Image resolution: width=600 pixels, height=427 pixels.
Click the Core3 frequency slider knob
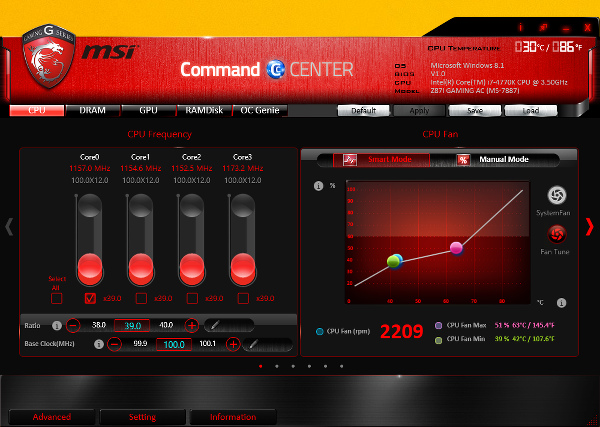tap(243, 268)
